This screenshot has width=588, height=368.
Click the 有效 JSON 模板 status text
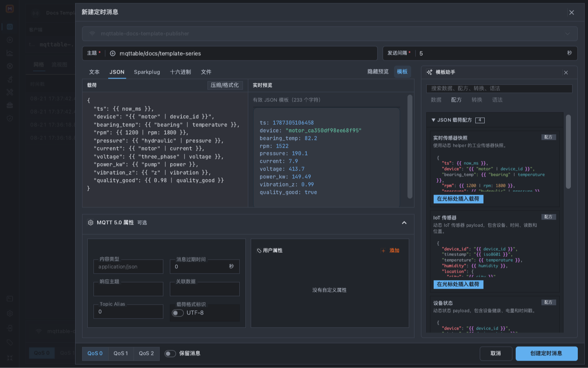286,100
